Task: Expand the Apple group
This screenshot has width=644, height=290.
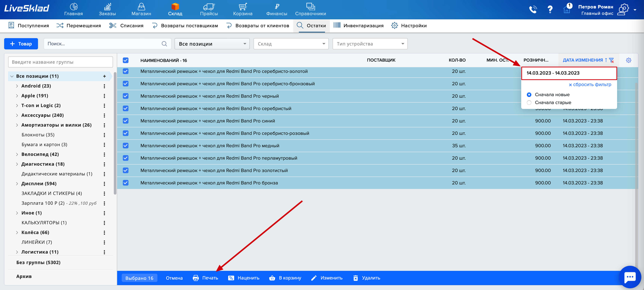Action: click(17, 96)
